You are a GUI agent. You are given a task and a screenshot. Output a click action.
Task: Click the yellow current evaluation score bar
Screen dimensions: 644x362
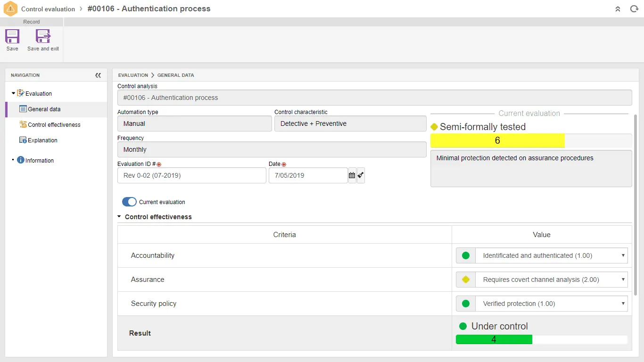(x=497, y=140)
